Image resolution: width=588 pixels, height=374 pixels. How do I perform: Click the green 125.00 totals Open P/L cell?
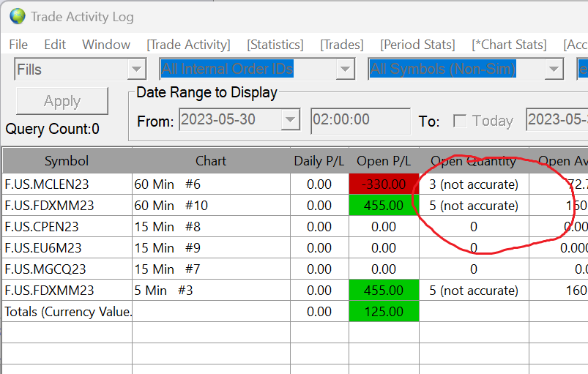pyautogui.click(x=384, y=311)
